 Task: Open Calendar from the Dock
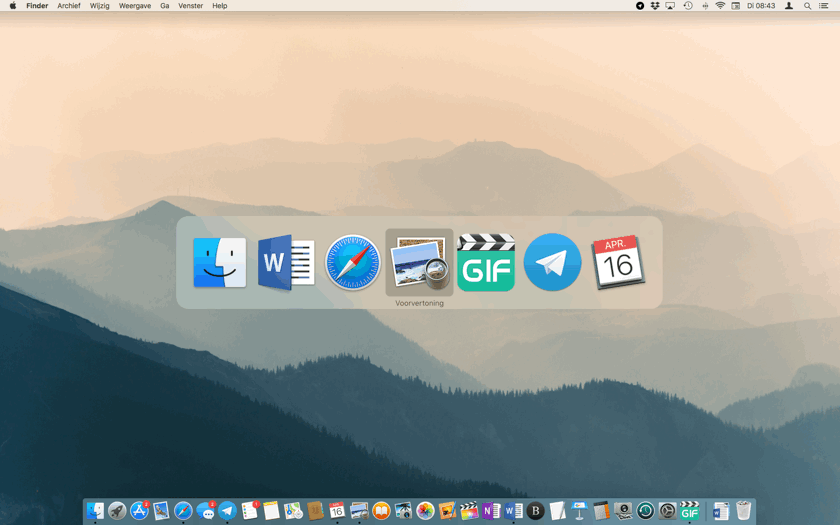click(x=337, y=511)
